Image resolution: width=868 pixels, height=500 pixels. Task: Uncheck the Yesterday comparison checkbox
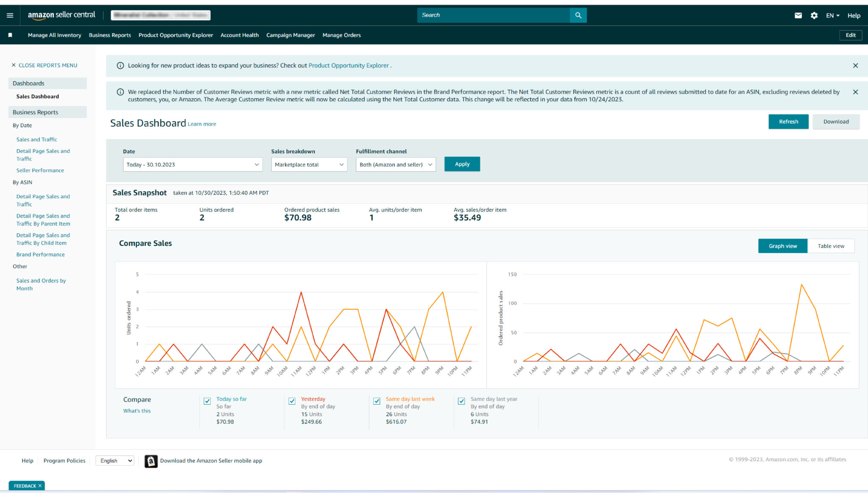click(292, 401)
